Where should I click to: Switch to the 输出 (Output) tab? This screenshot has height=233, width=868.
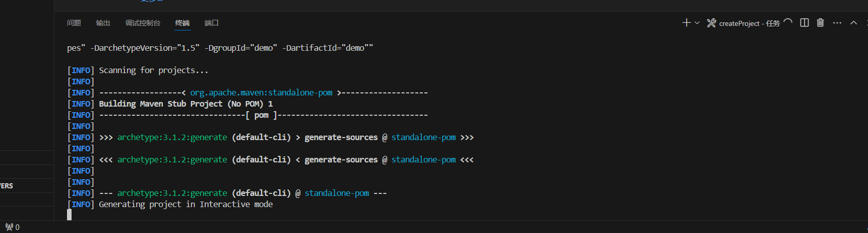[x=103, y=23]
